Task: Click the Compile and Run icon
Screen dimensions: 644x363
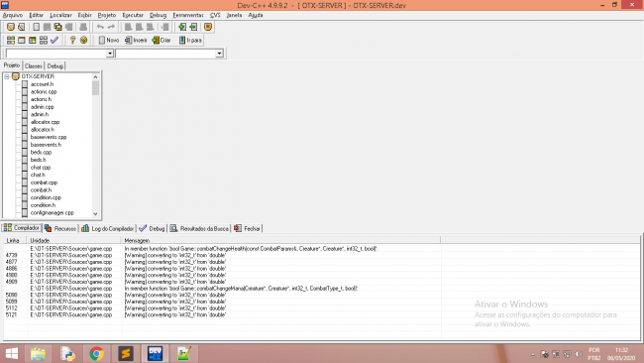Action: pyautogui.click(x=33, y=41)
